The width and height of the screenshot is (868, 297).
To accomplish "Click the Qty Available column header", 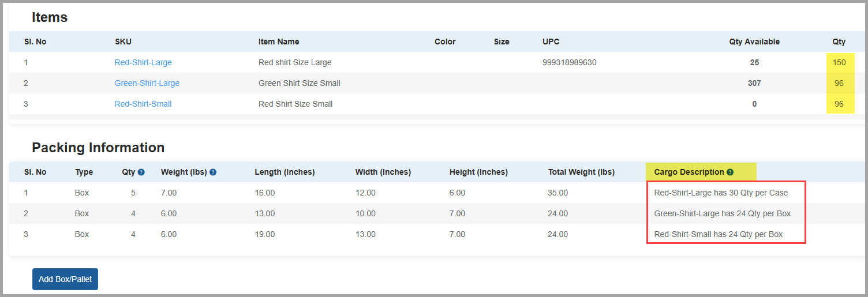I will [x=754, y=42].
